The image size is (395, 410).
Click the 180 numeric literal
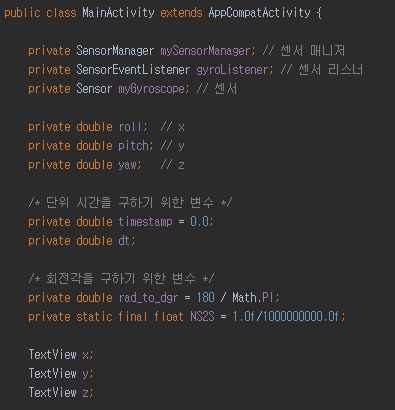click(x=205, y=297)
